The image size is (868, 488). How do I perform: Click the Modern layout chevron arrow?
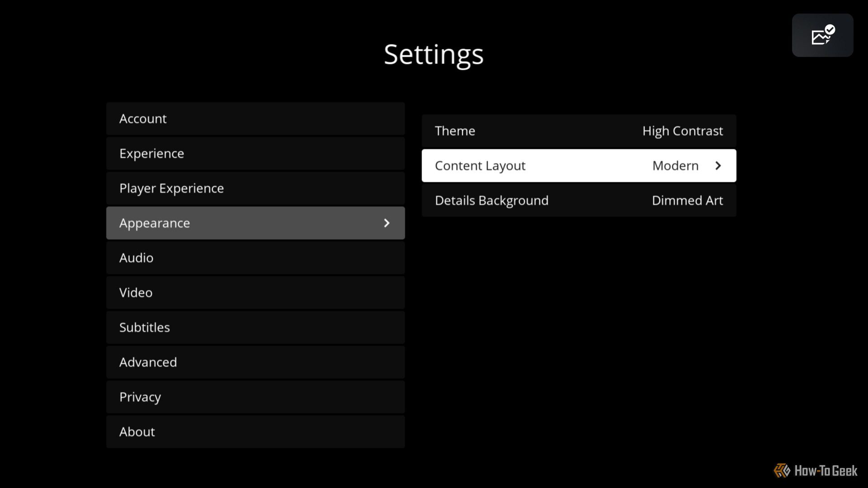pyautogui.click(x=718, y=166)
